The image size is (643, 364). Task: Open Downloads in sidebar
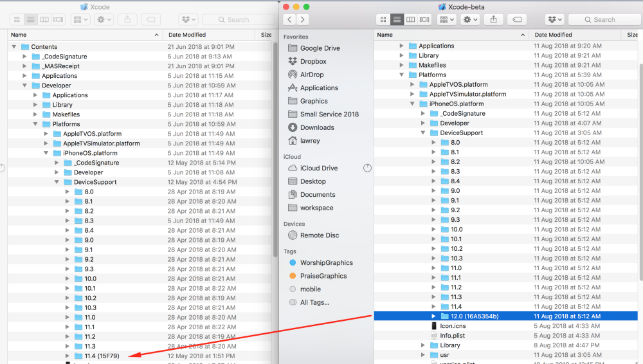pos(311,127)
